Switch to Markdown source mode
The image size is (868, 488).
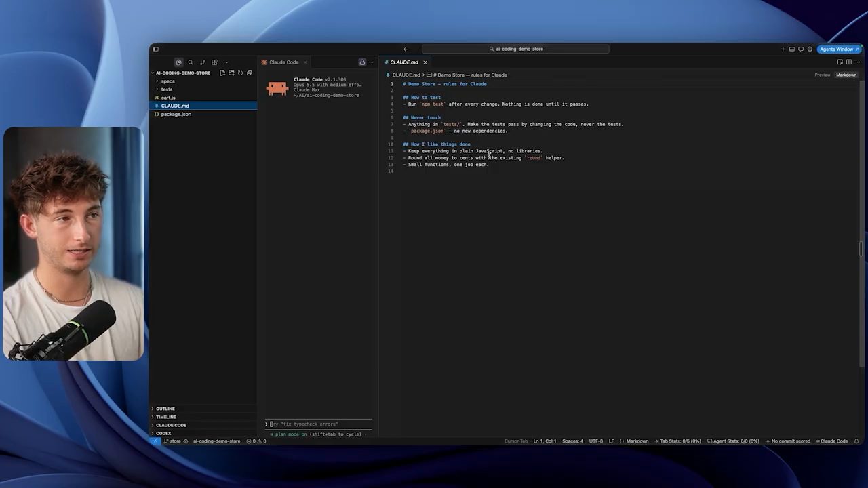846,75
